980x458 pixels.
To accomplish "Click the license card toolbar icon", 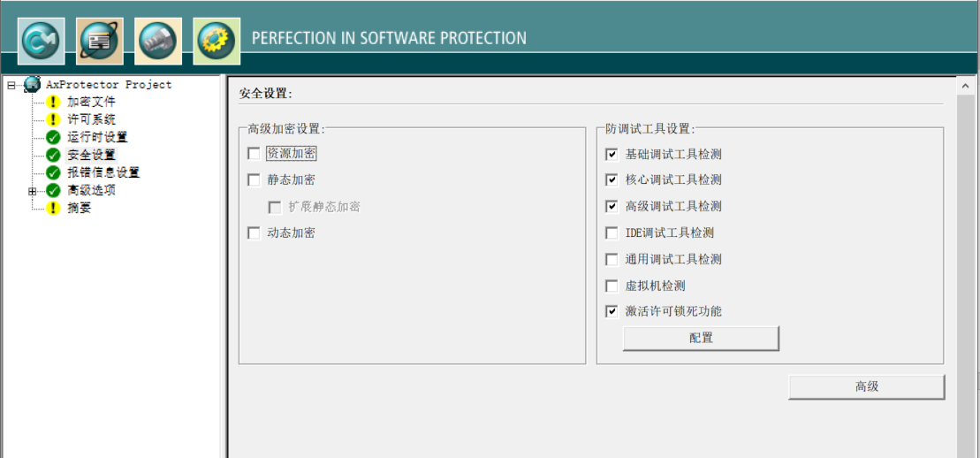I will pyautogui.click(x=100, y=41).
